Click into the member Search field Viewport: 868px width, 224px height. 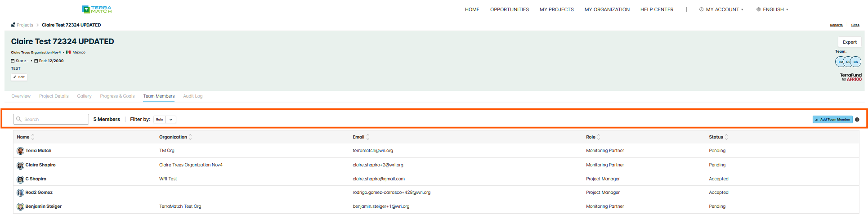pyautogui.click(x=51, y=119)
